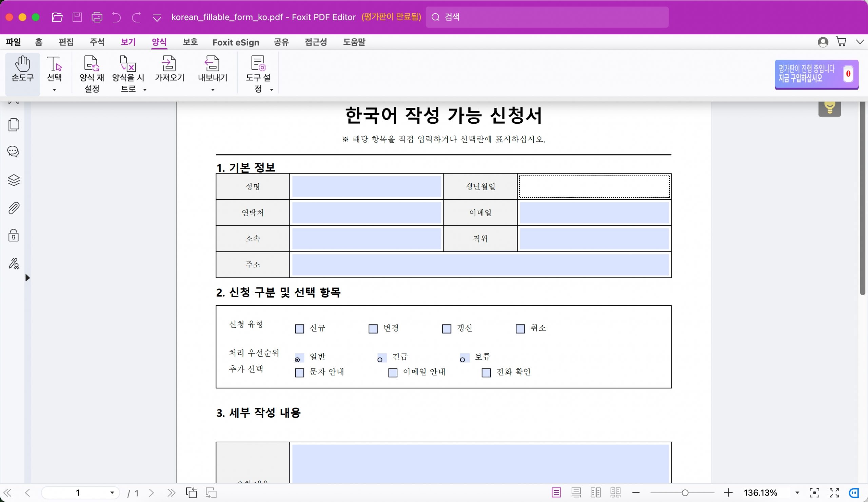Check the 문자 안내 checkbox
The image size is (868, 502).
click(300, 373)
